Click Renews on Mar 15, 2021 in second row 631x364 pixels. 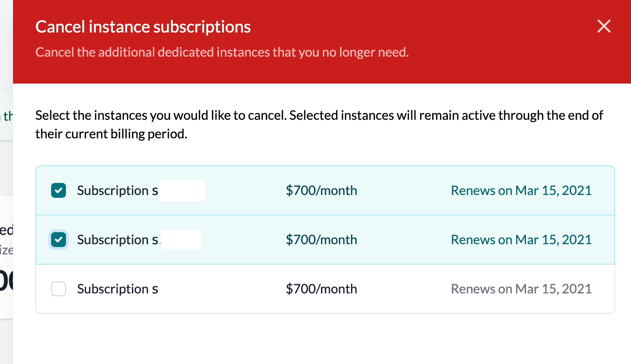(x=521, y=240)
